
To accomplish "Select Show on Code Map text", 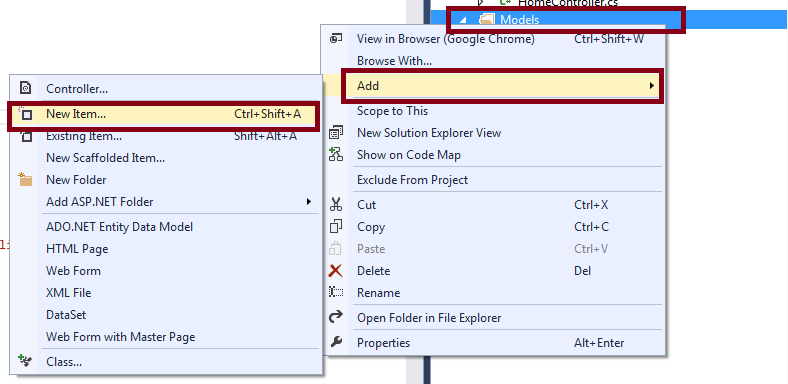I will pyautogui.click(x=409, y=155).
